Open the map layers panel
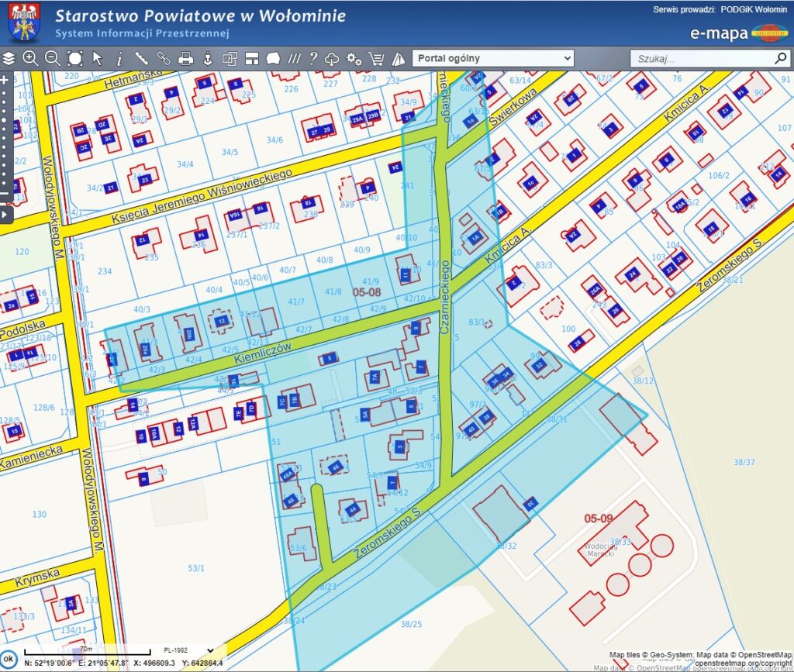794x672 pixels. [9, 58]
